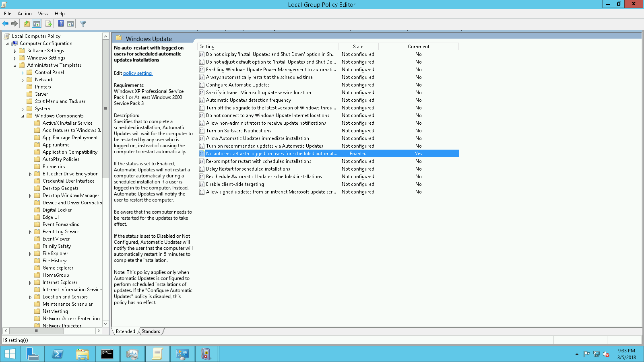This screenshot has height=362, width=644.
Task: Select Automatic Updates detection frequency setting
Action: click(248, 100)
